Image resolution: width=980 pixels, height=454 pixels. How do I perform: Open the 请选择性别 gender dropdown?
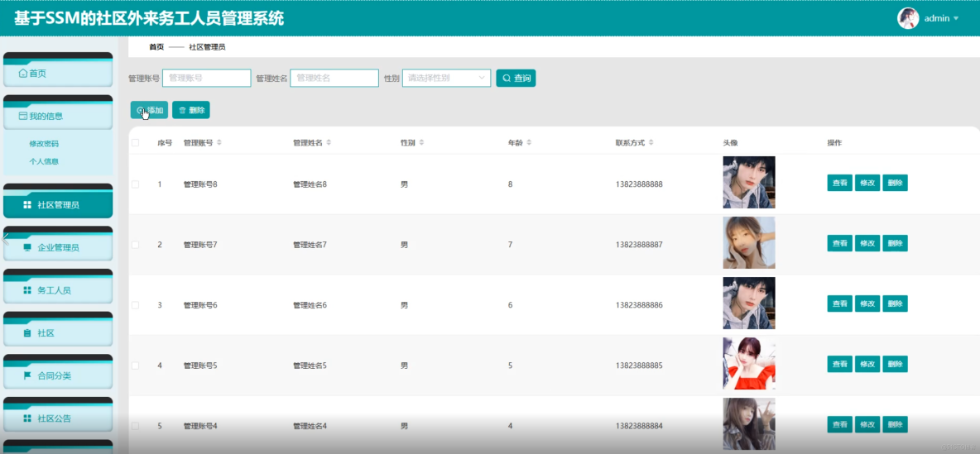(446, 78)
